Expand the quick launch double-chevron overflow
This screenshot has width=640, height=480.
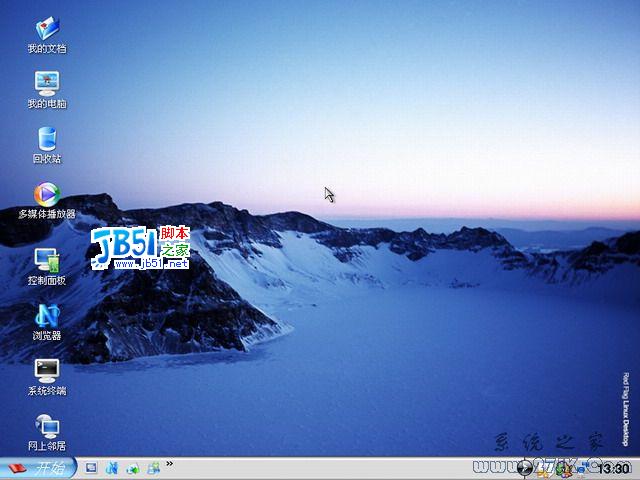(x=170, y=464)
